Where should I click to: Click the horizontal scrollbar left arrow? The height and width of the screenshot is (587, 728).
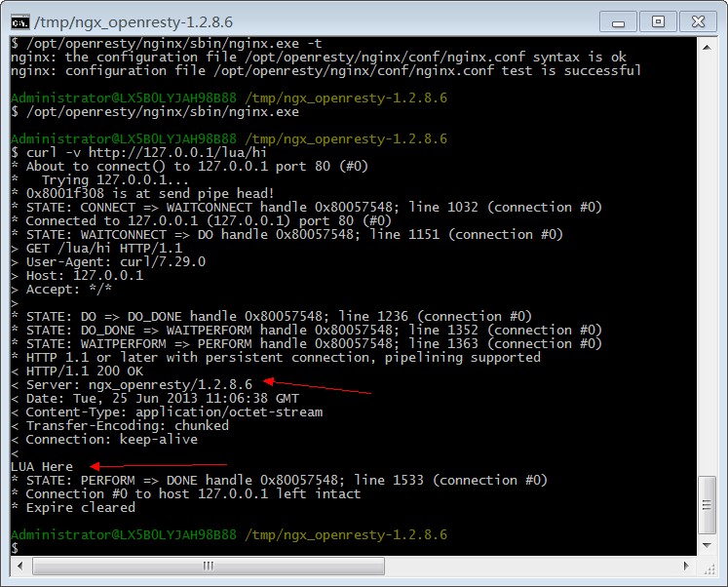pyautogui.click(x=19, y=566)
